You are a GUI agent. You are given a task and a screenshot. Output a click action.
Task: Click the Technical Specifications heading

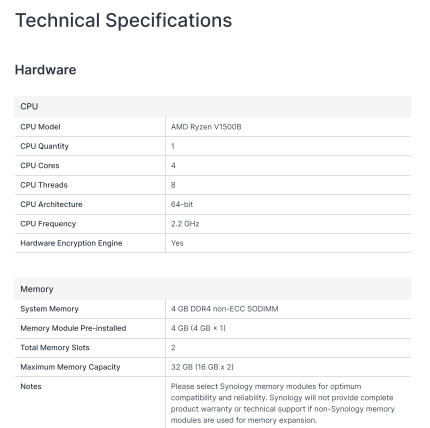[123, 21]
